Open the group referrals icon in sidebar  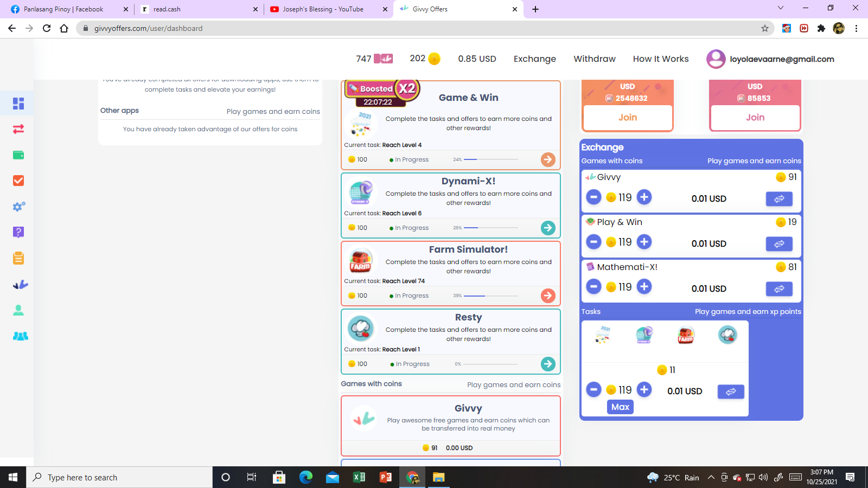click(x=20, y=336)
